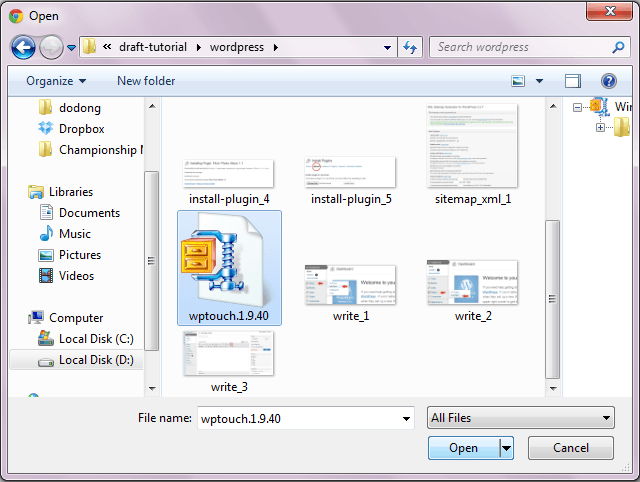The width and height of the screenshot is (640, 482).
Task: Click the file list scroll up arrow
Action: coord(553,106)
